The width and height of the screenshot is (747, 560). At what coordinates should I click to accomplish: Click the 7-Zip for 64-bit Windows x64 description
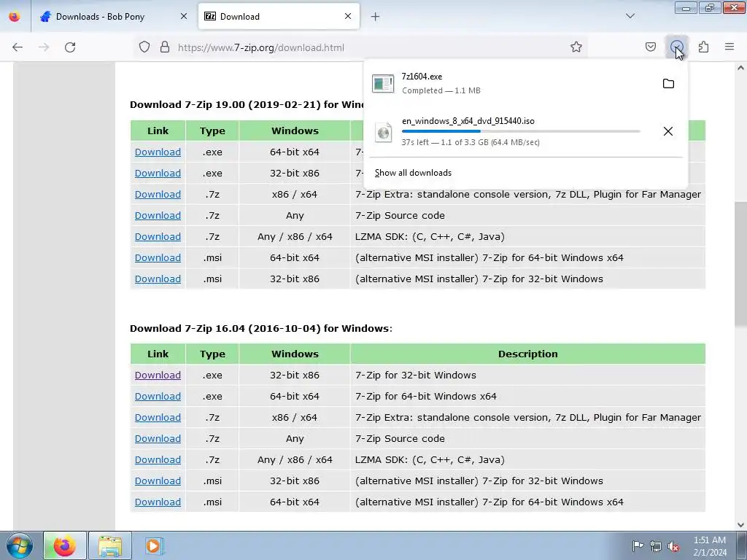tap(426, 396)
